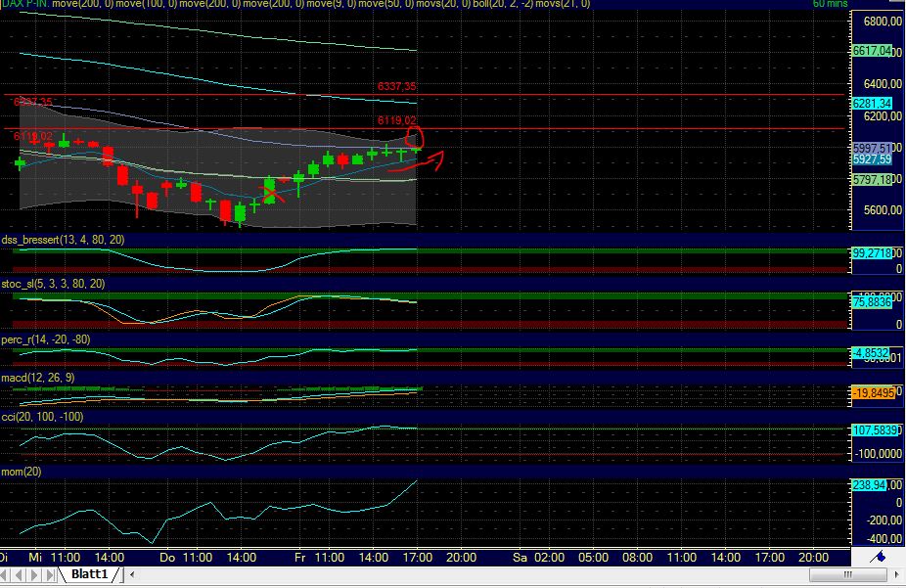Click the DAX P-IN. chart title text
The height and width of the screenshot is (588, 906).
24,4
